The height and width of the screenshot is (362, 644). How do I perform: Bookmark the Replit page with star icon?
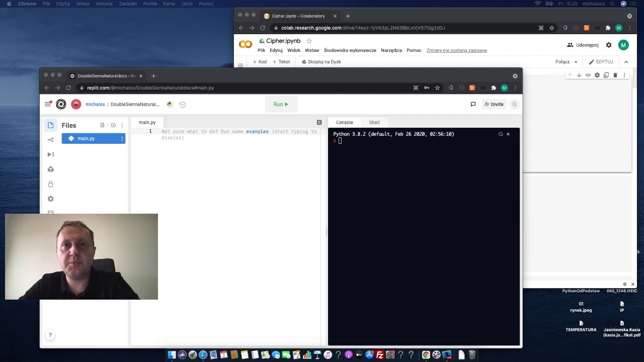tap(437, 87)
